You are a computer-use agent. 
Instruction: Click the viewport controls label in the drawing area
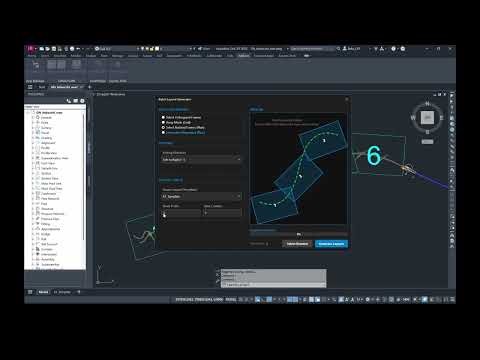point(111,94)
